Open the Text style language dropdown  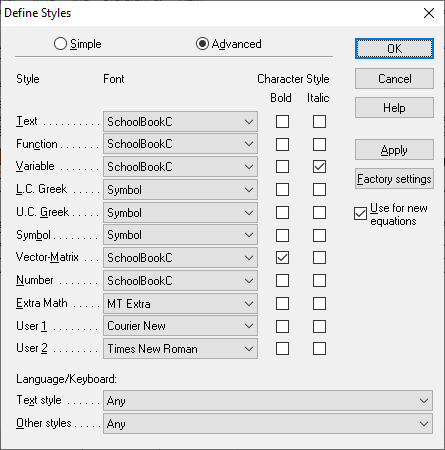pyautogui.click(x=268, y=401)
